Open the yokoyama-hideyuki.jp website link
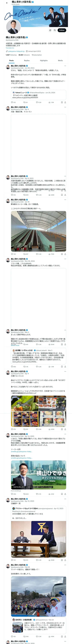Image resolution: width=72 pixels, height=644 pixels. click(16, 51)
